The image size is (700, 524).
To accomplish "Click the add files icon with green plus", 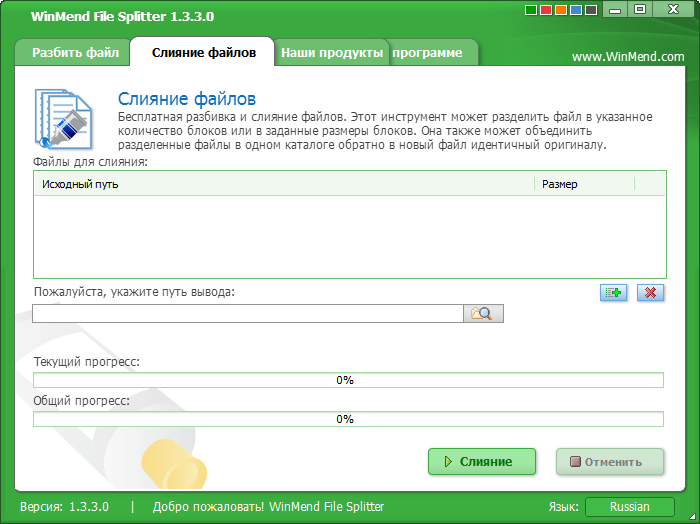I will [613, 292].
